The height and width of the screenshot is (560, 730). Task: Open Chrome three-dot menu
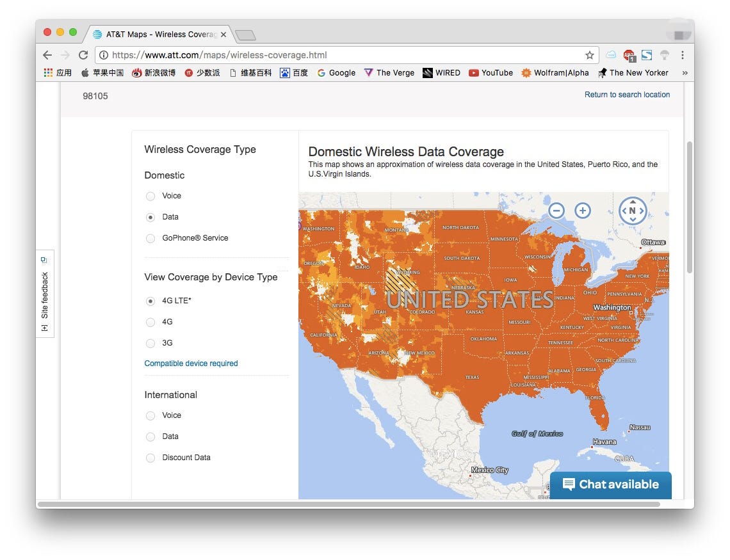tap(683, 55)
